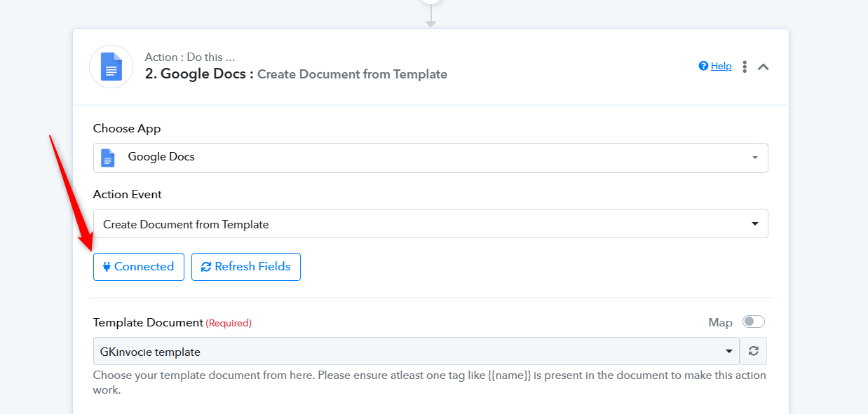Click the GKinvocie template field text
The image size is (868, 414).
coord(150,352)
